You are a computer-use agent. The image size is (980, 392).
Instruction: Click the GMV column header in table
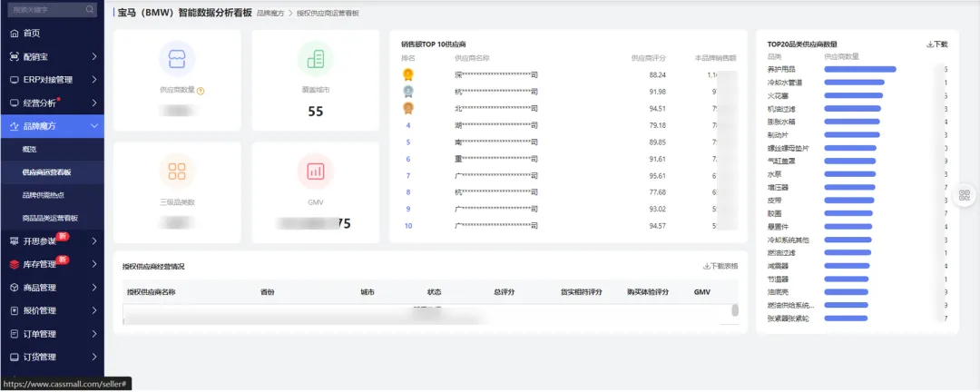[x=701, y=292]
